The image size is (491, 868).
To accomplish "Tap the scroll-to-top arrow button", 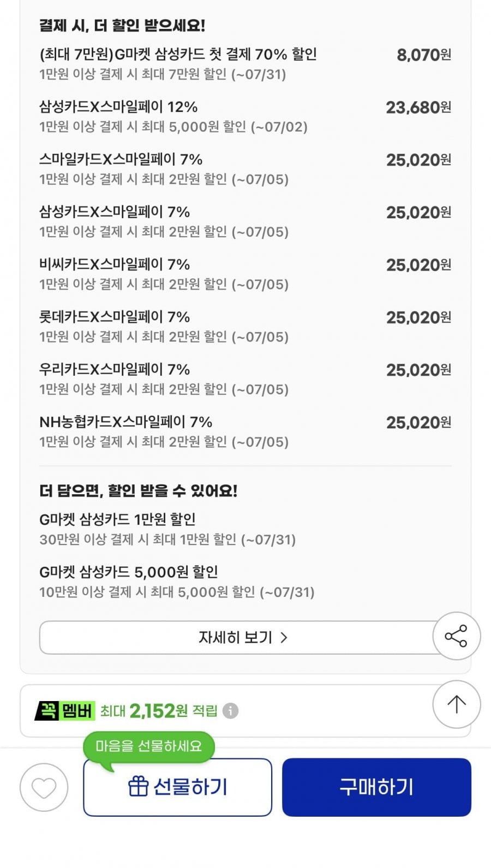I will tap(456, 704).
